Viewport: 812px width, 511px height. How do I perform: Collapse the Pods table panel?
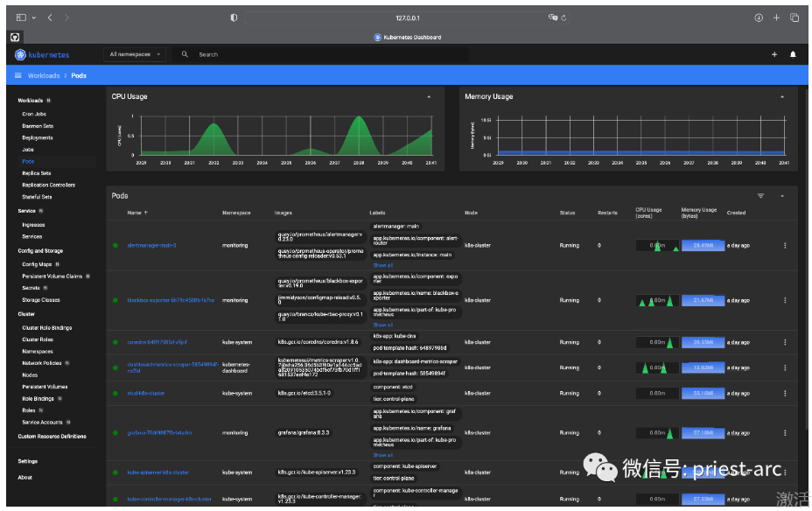click(782, 196)
